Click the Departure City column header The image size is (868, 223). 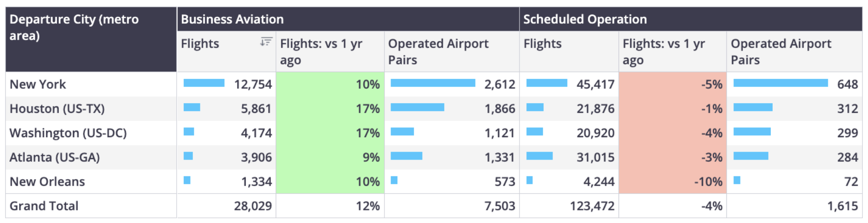(91, 39)
